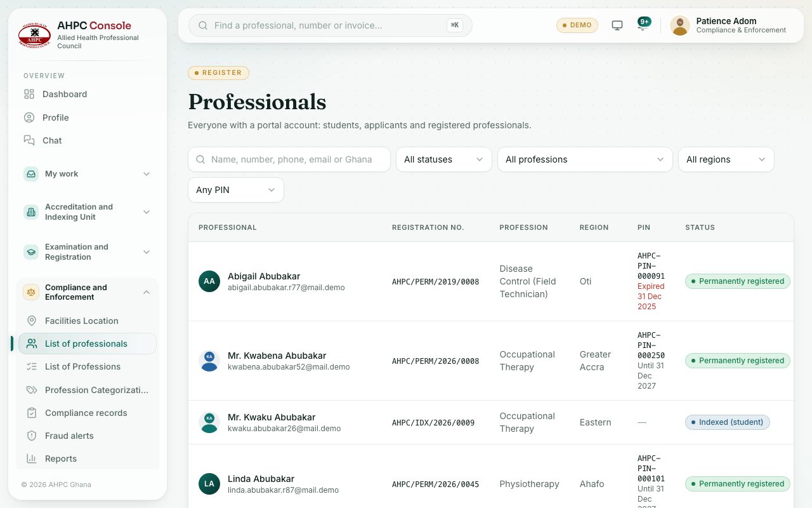The width and height of the screenshot is (812, 508).
Task: Click Linda Abubakar's LA avatar
Action: click(209, 484)
